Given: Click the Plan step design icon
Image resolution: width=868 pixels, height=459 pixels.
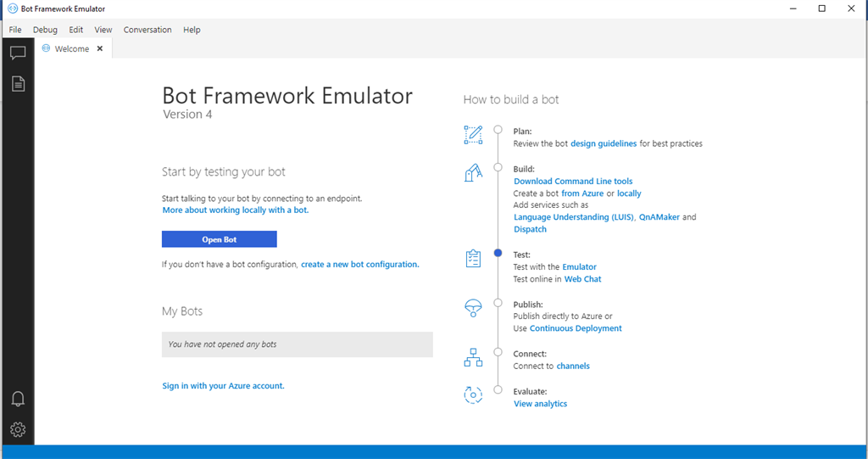Looking at the screenshot, I should pos(473,135).
